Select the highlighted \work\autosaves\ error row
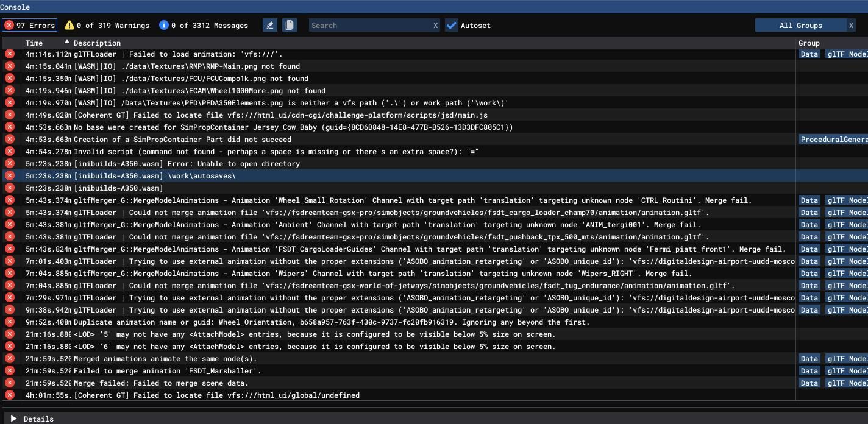Viewport: 868px width, 424px height. coord(154,176)
